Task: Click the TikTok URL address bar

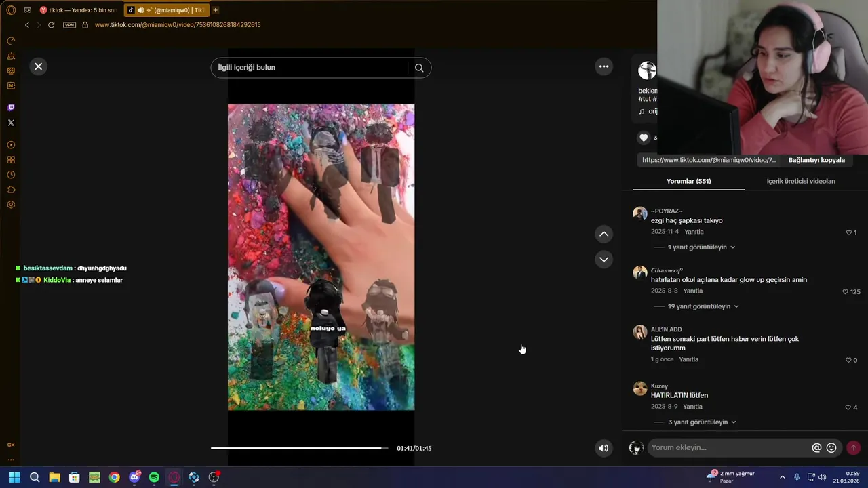Action: tap(178, 25)
